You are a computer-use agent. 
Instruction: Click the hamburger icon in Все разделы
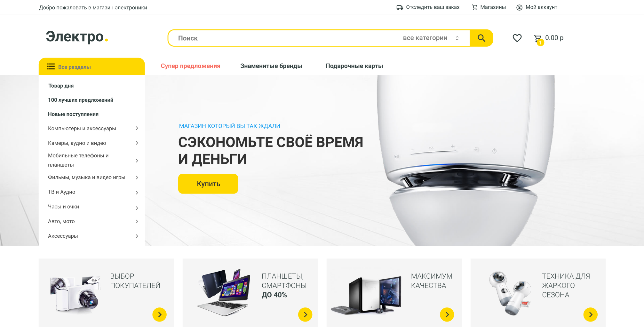tap(51, 67)
